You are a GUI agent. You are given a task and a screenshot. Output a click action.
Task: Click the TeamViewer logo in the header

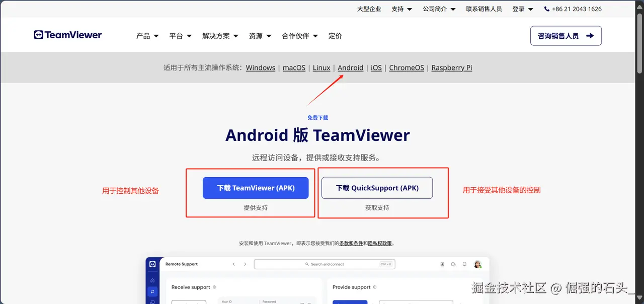pyautogui.click(x=68, y=35)
